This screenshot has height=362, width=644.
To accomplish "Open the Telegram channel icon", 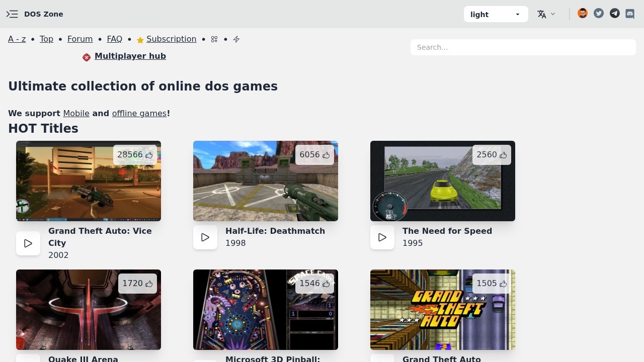I will [x=614, y=14].
